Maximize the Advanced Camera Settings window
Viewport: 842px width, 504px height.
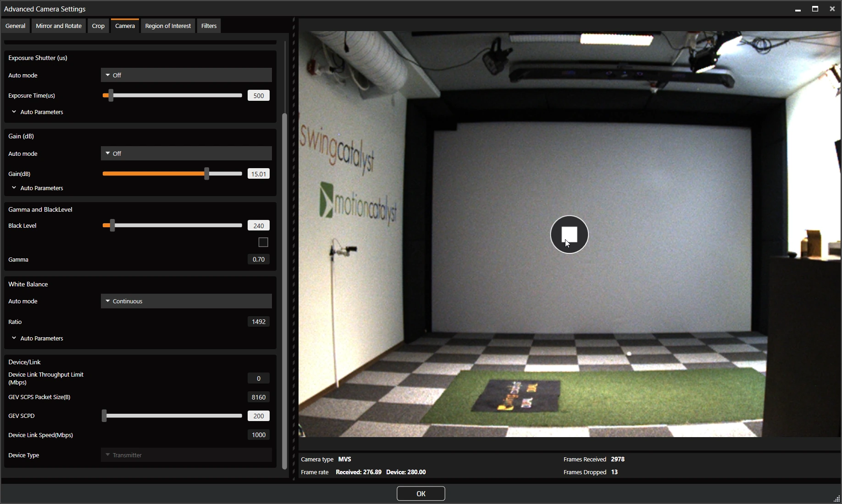pyautogui.click(x=815, y=9)
